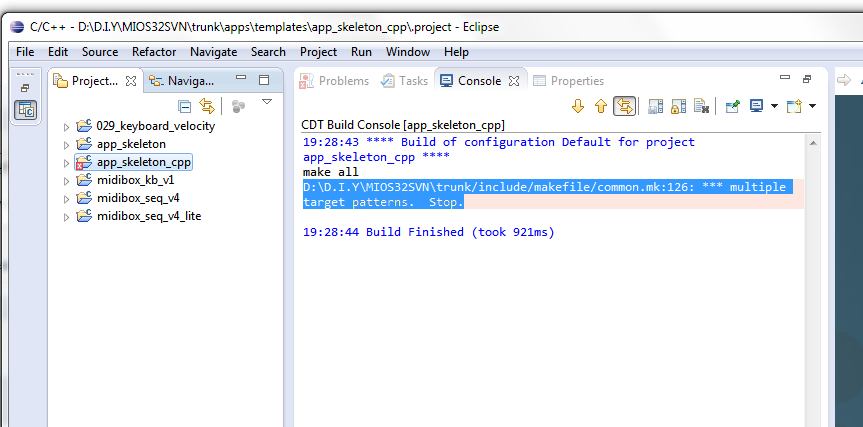863x427 pixels.
Task: Open the Search menu
Action: (x=268, y=52)
